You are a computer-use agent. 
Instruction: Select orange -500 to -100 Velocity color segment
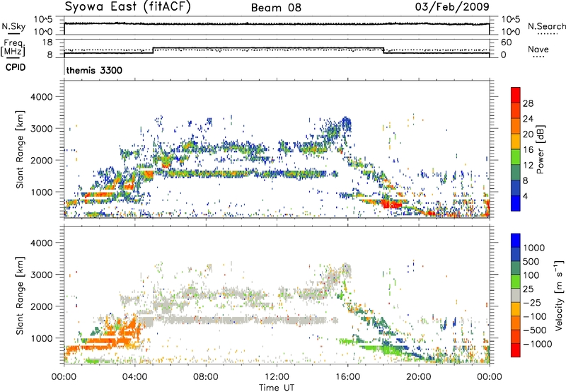[x=516, y=323]
